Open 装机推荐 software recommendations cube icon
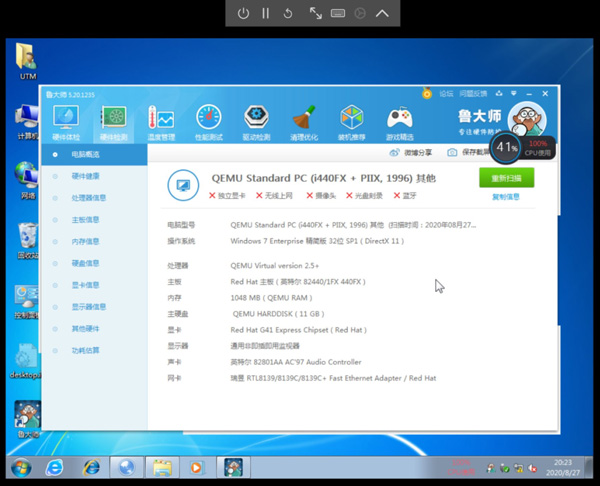600x486 pixels. coord(351,122)
